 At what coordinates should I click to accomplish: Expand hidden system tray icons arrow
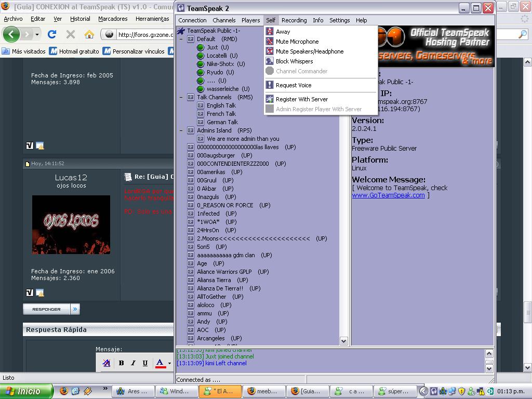(x=423, y=391)
